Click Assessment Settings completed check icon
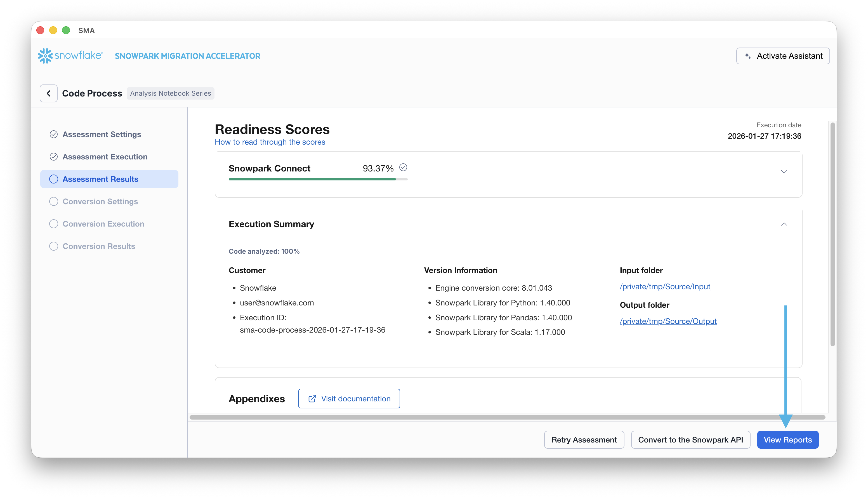This screenshot has width=868, height=499. click(x=53, y=134)
